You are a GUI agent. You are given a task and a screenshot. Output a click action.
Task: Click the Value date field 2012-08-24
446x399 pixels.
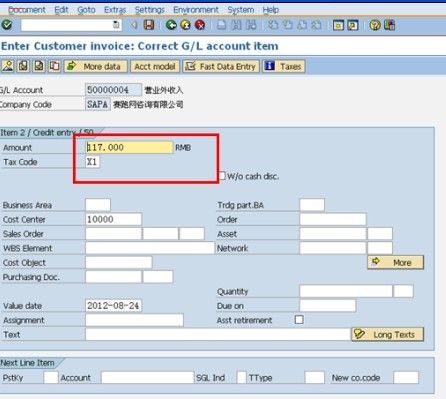coord(114,305)
